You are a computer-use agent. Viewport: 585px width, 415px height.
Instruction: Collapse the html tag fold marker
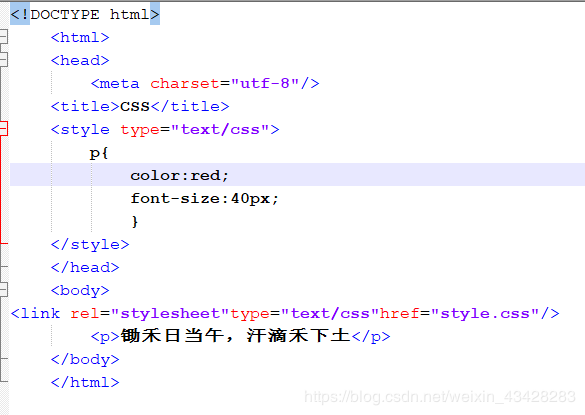3,37
